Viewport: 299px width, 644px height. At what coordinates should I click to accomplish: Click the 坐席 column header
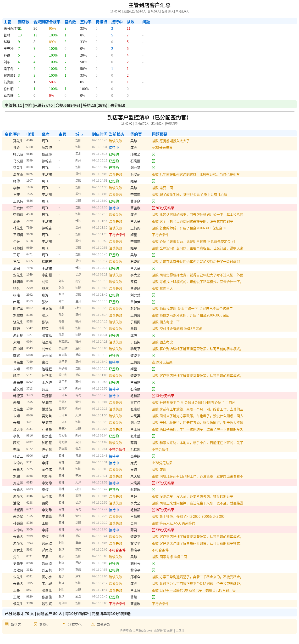[46, 134]
